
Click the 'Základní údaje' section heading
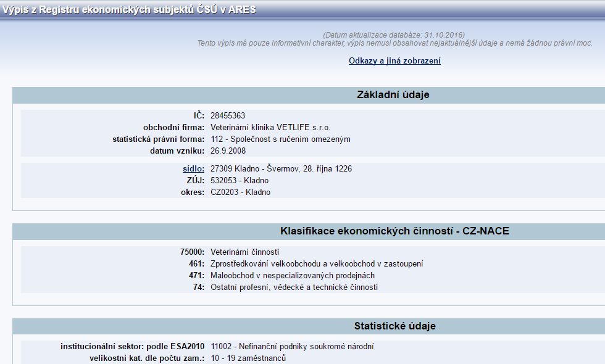[393, 95]
